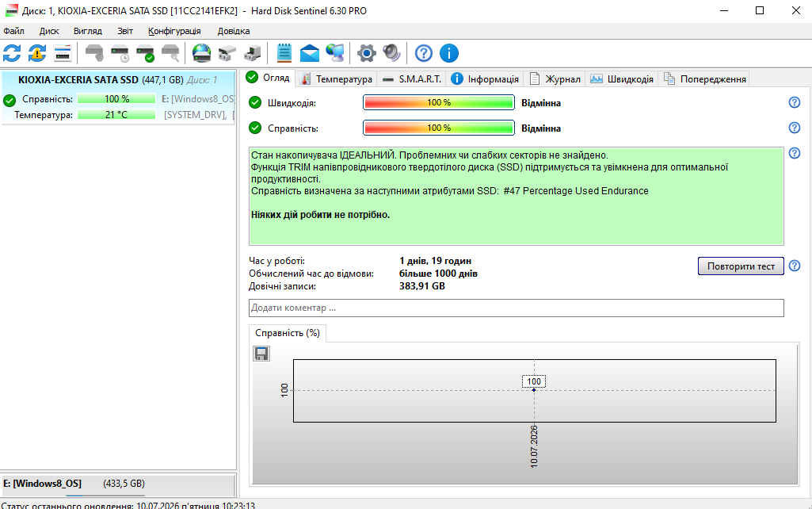Click the green disk status message box
The width and height of the screenshot is (812, 509).
click(x=517, y=196)
